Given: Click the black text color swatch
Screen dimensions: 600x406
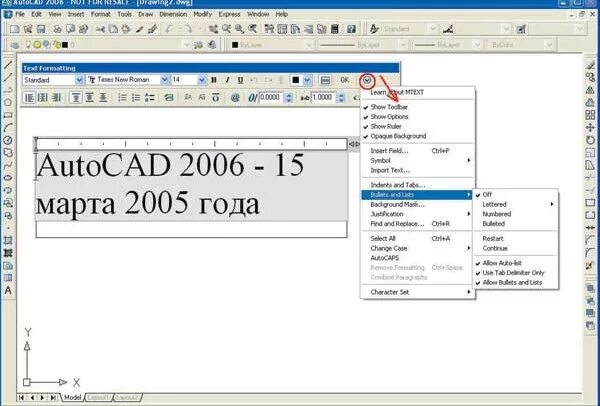Looking at the screenshot, I should pyautogui.click(x=296, y=80).
